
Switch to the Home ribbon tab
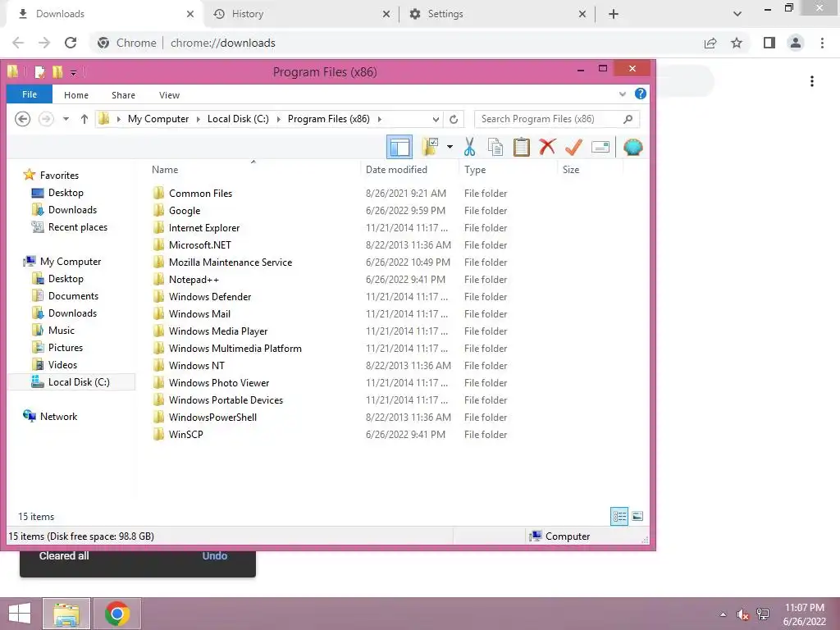coord(76,95)
